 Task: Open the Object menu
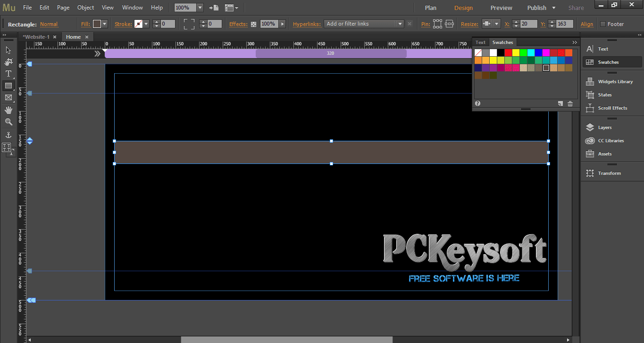coord(85,8)
